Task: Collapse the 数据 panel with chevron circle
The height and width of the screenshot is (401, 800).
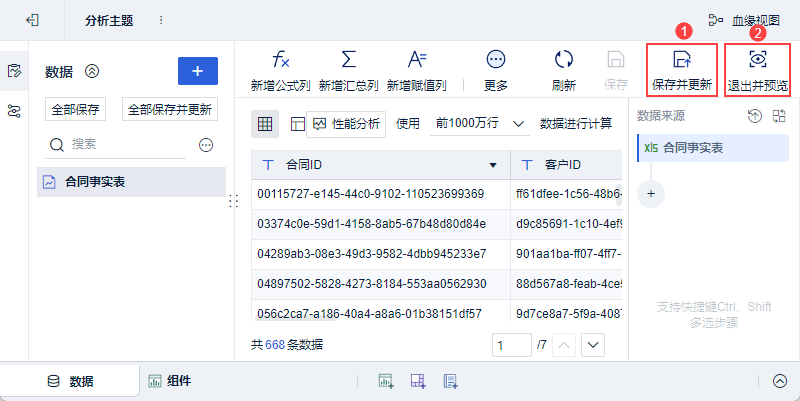Action: [x=92, y=71]
